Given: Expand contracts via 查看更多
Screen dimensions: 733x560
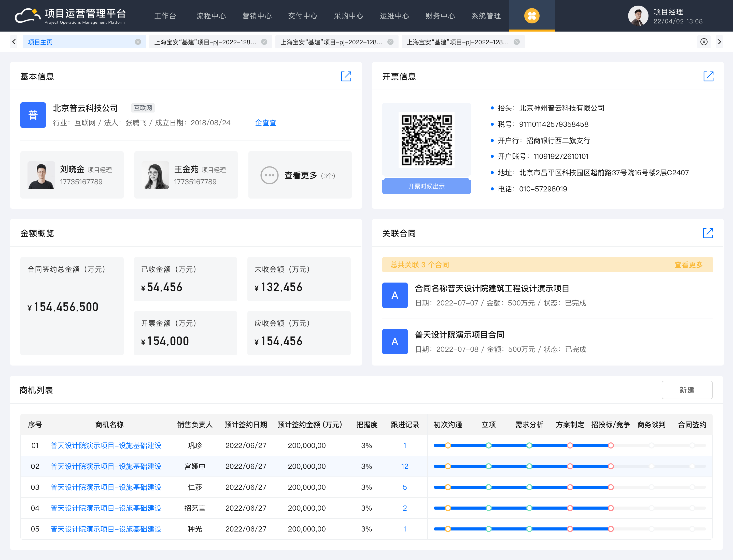Looking at the screenshot, I should (x=688, y=265).
